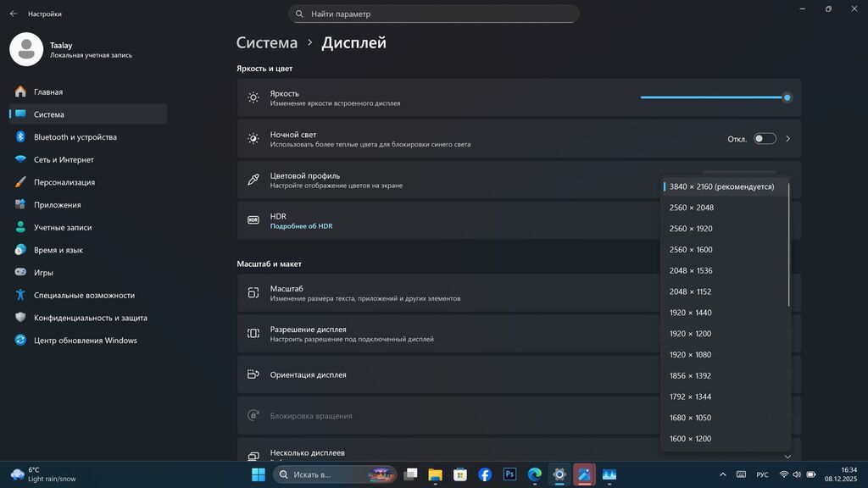Select Система in the sidebar
Screen dimensions: 868x488
tap(88, 114)
